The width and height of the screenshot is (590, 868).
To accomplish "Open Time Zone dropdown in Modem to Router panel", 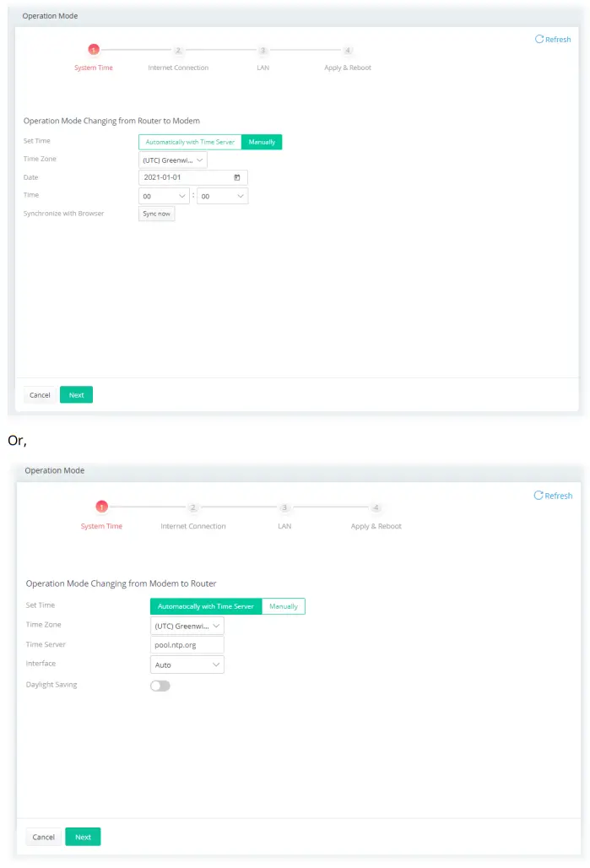I will pyautogui.click(x=187, y=626).
